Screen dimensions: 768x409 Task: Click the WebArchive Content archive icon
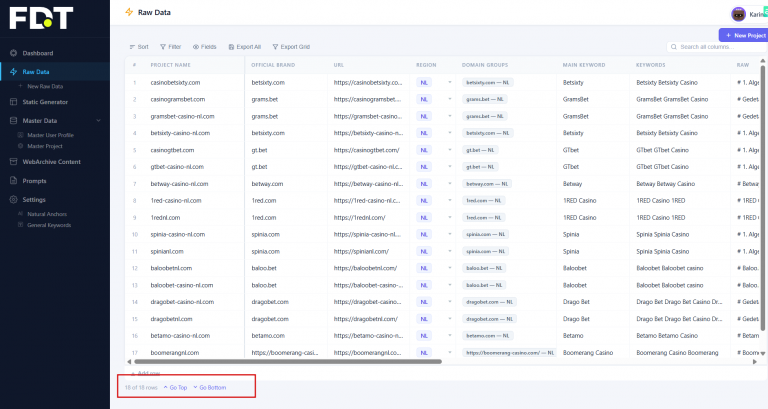pos(14,162)
